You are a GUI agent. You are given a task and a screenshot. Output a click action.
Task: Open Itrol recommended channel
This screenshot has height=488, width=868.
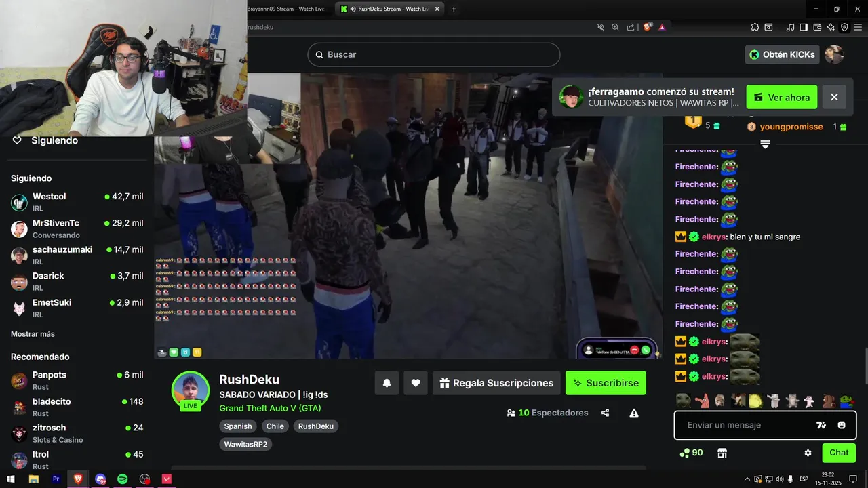point(77,460)
